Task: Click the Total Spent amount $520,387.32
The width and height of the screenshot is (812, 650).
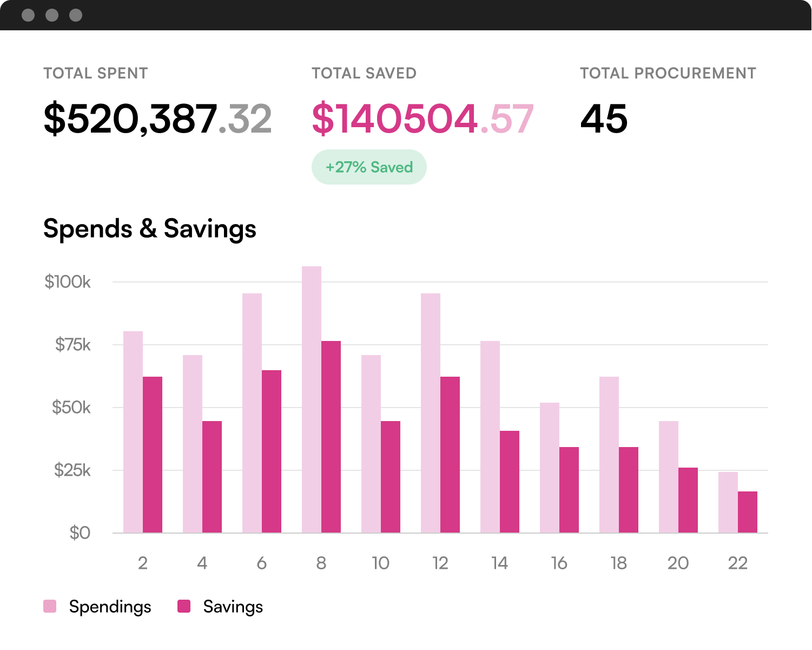Action: coord(157,119)
